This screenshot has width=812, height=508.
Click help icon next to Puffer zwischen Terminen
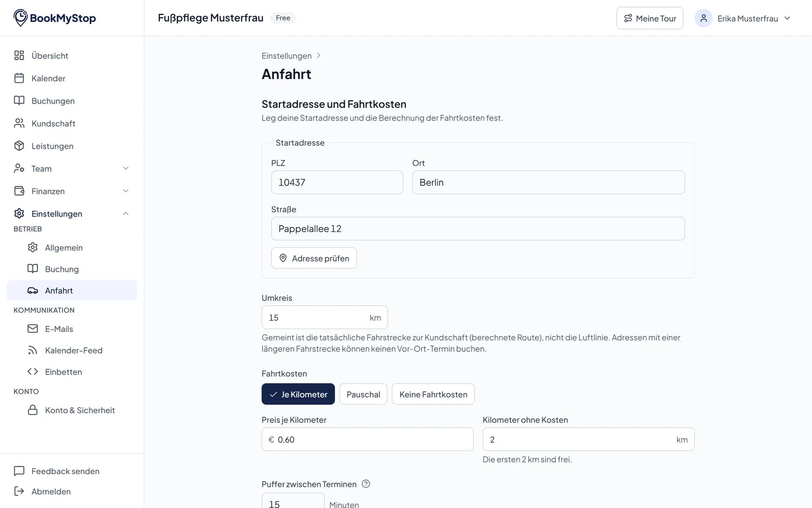point(366,484)
